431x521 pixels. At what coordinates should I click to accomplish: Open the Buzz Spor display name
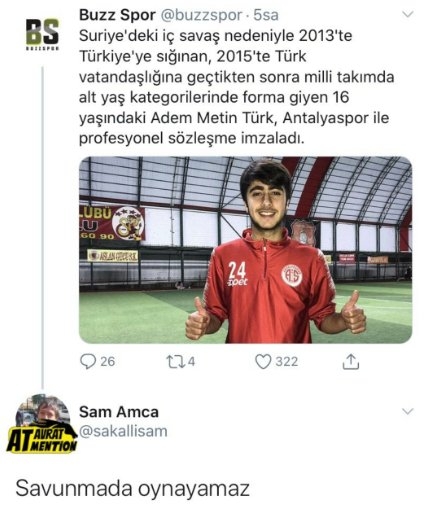click(117, 15)
